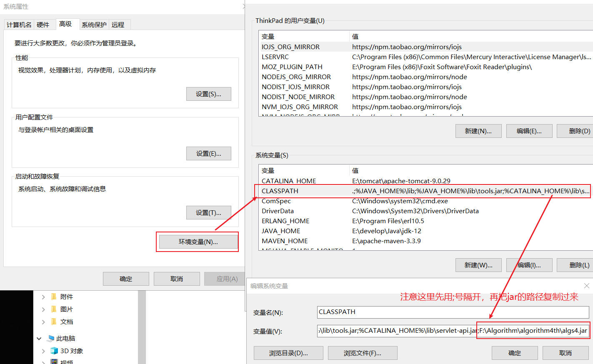Click 浏览目录(D)... button

point(288,353)
